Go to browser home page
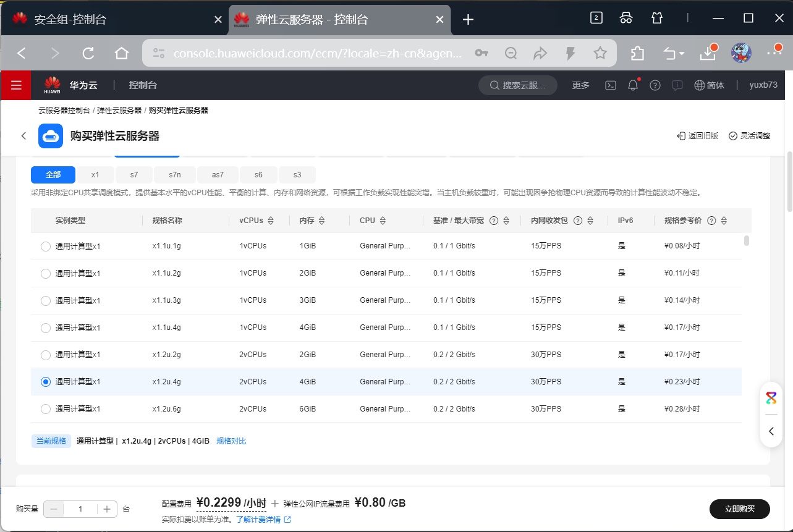 (122, 53)
